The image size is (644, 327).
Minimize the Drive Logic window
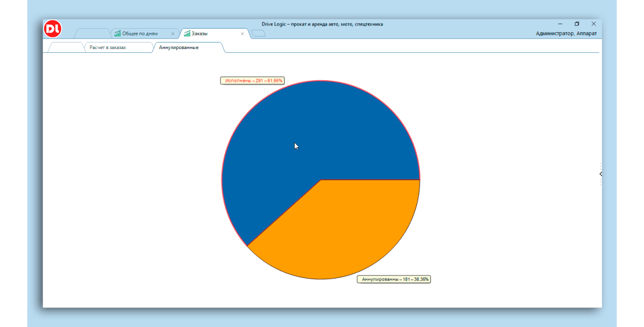click(x=560, y=24)
